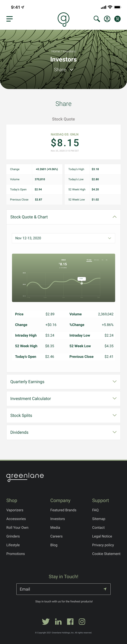
Task: Click the search magnifier icon
Action: (x=97, y=19)
